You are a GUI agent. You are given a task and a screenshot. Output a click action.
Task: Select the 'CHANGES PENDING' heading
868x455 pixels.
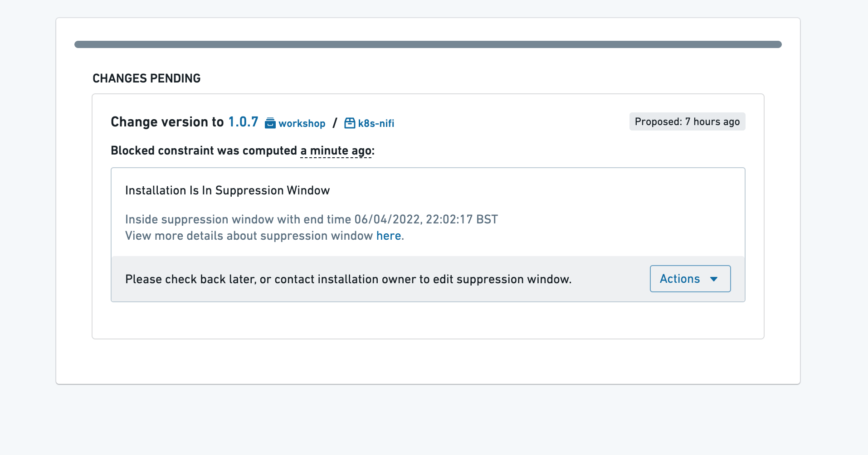(x=146, y=78)
